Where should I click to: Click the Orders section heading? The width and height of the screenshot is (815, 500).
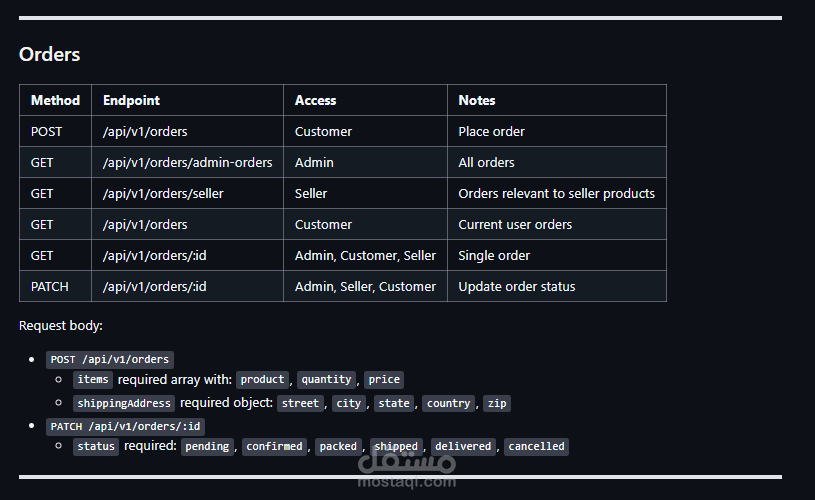coord(50,55)
